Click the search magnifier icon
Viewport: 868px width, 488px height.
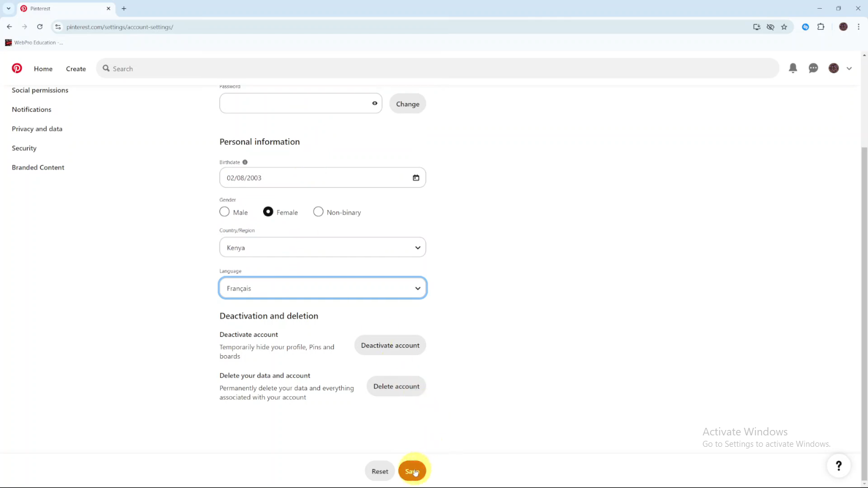(106, 68)
